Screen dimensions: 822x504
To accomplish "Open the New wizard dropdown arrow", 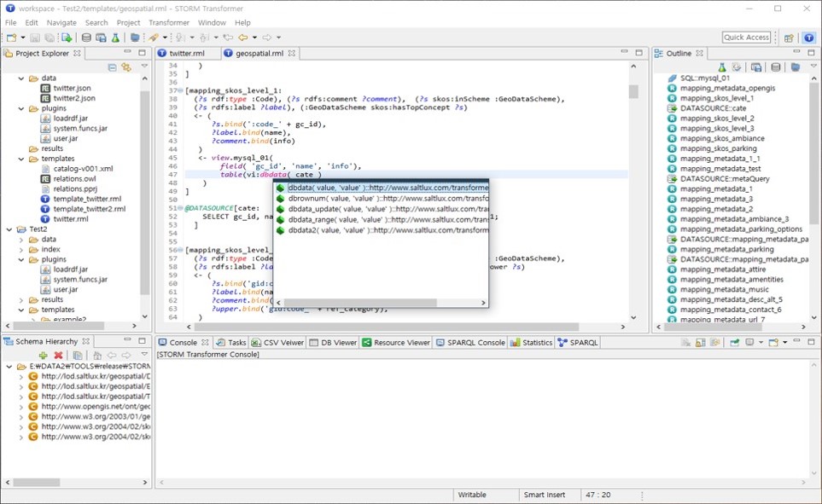I will coord(22,38).
